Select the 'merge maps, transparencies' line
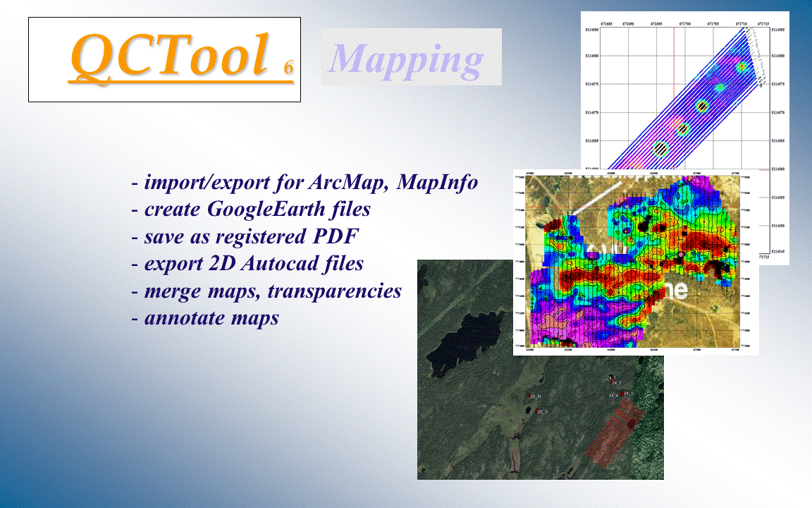The width and height of the screenshot is (812, 508). pyautogui.click(x=266, y=291)
